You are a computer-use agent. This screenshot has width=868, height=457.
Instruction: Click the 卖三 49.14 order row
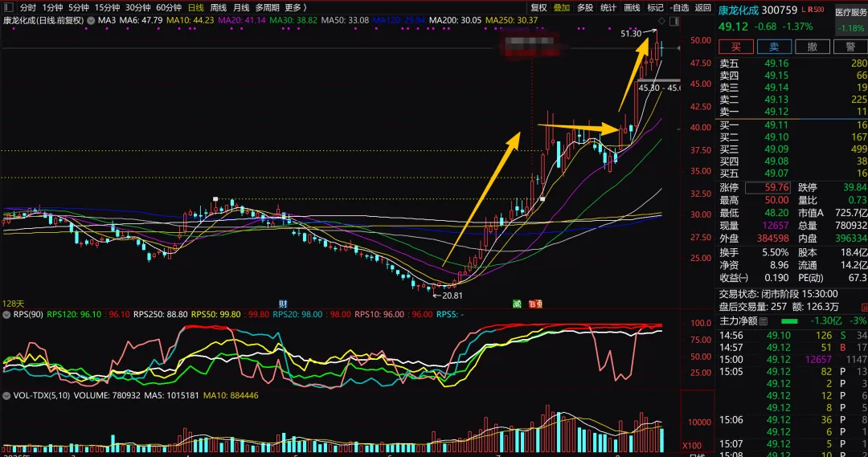792,88
